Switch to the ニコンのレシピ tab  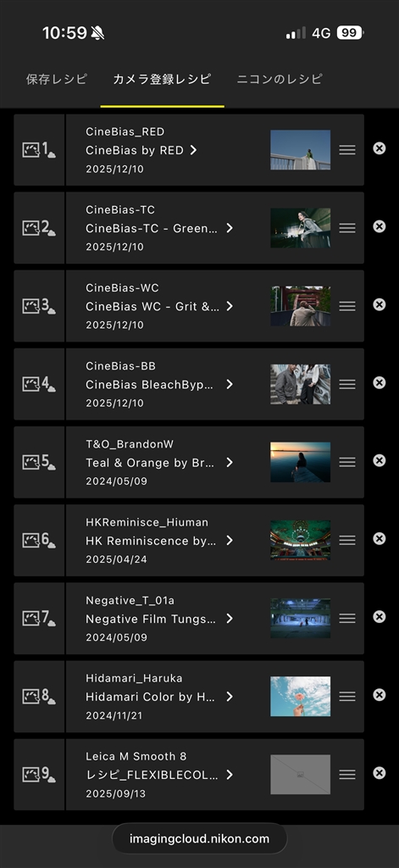[280, 79]
